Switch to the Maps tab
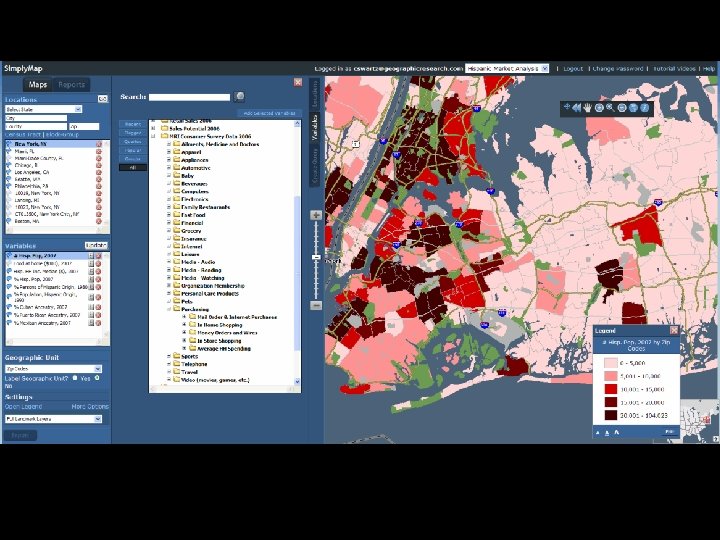 coord(38,84)
